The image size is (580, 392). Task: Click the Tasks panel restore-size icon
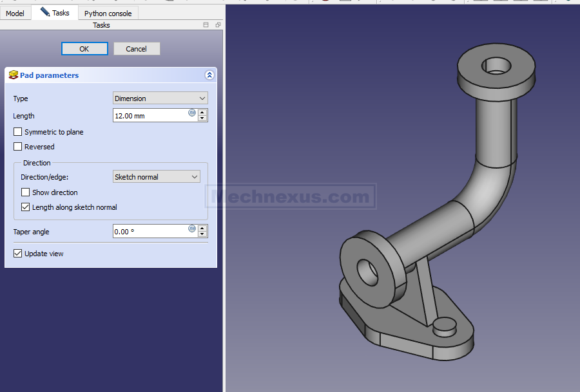click(206, 24)
